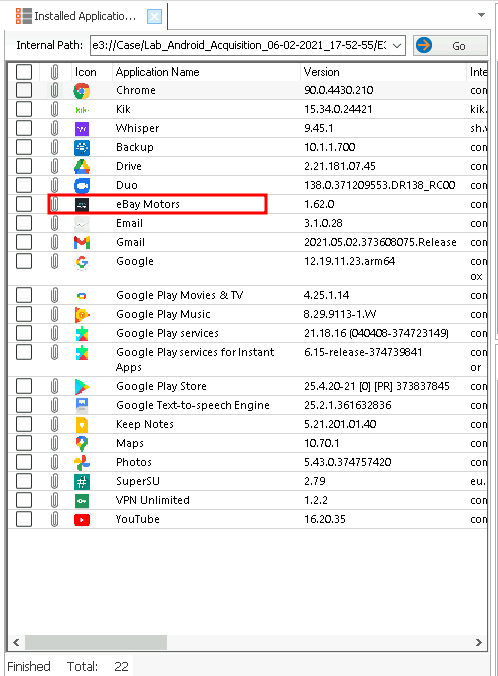Click the Chrome app icon
The image size is (498, 676).
coord(82,91)
